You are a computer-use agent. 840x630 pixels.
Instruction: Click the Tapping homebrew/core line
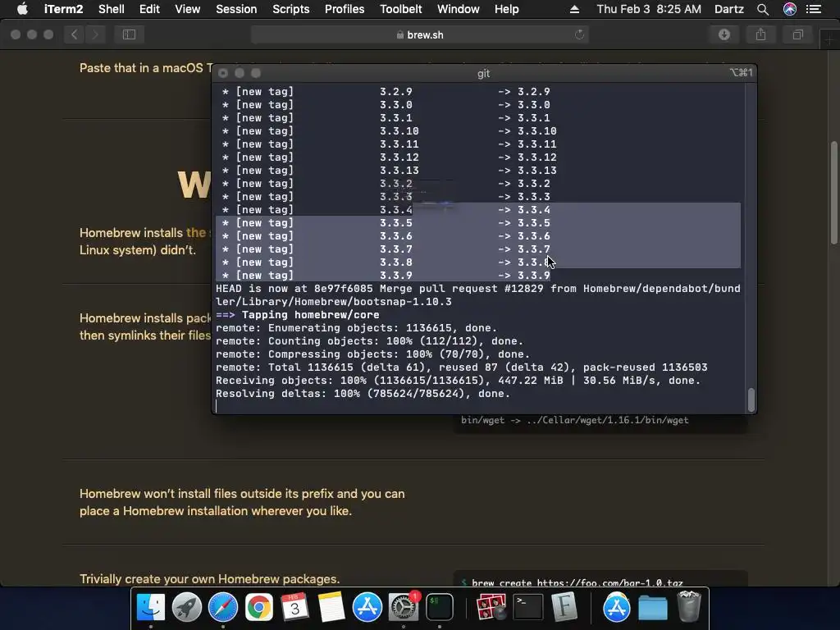point(297,315)
